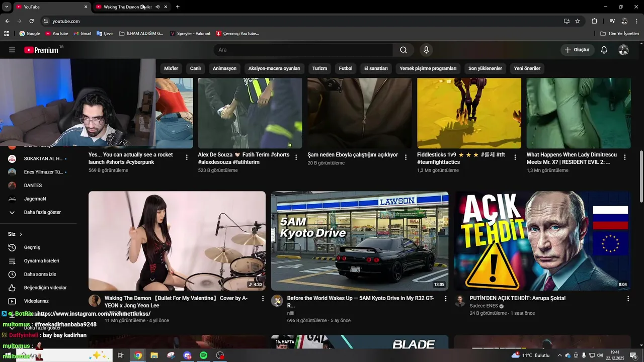This screenshot has width=644, height=362.
Task: Open Spreyler - Valorant bookmark
Action: tap(190, 34)
